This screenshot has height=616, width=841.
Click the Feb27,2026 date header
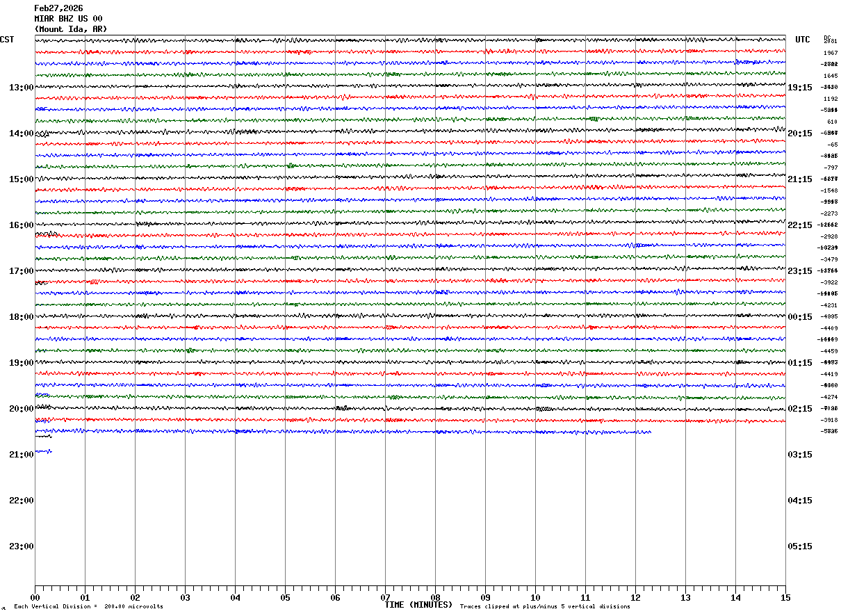click(x=58, y=8)
